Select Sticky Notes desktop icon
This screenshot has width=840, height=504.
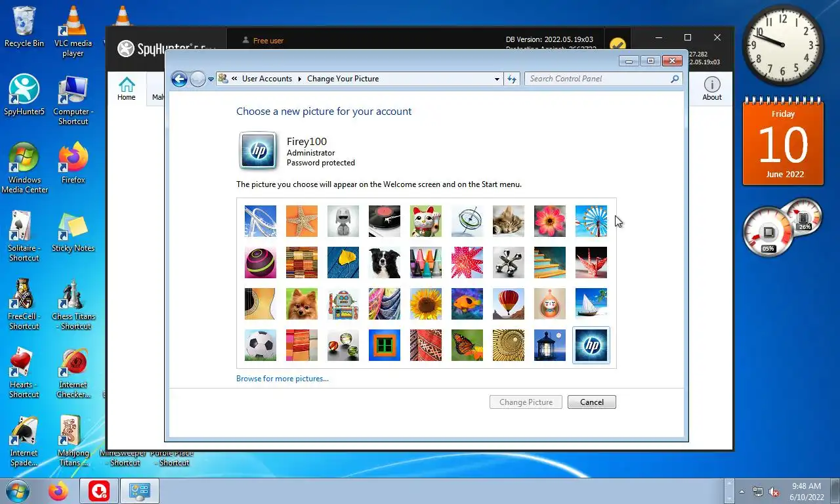[x=73, y=231]
